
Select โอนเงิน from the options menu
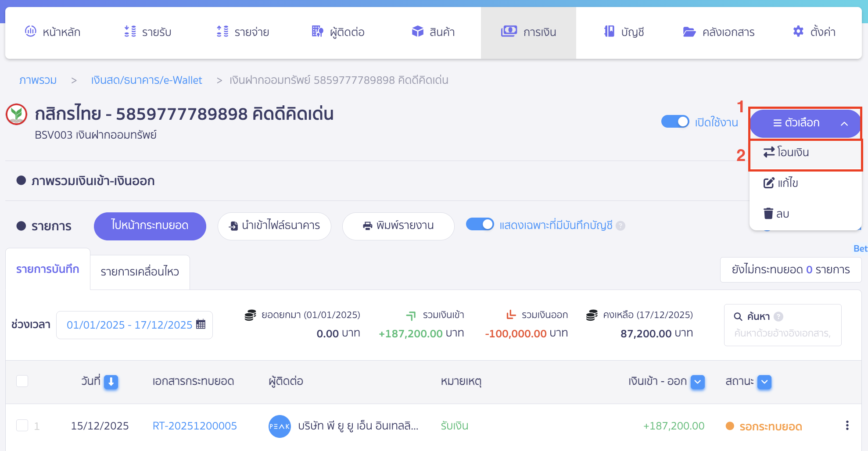click(x=792, y=152)
